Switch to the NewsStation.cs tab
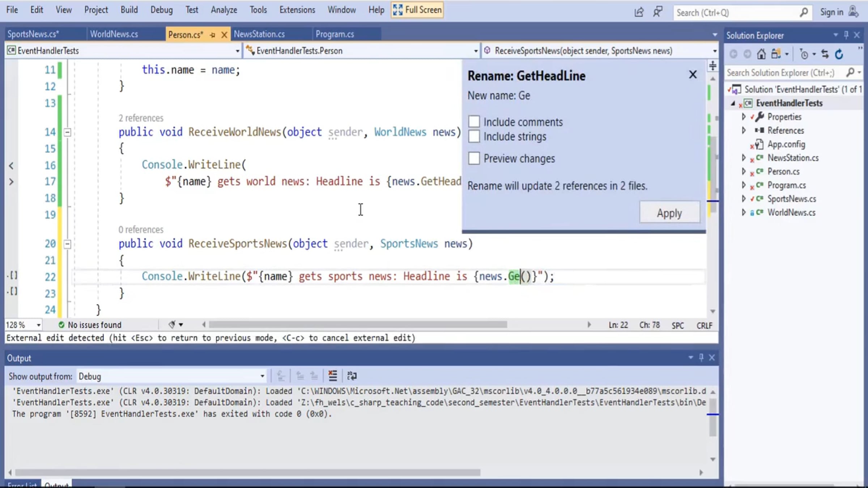 (259, 34)
